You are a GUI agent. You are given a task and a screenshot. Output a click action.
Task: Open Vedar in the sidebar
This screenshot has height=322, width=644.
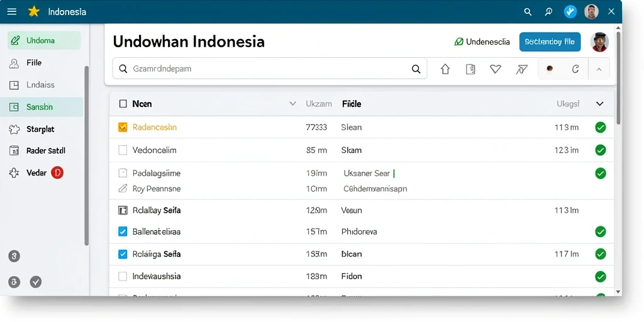[36, 173]
